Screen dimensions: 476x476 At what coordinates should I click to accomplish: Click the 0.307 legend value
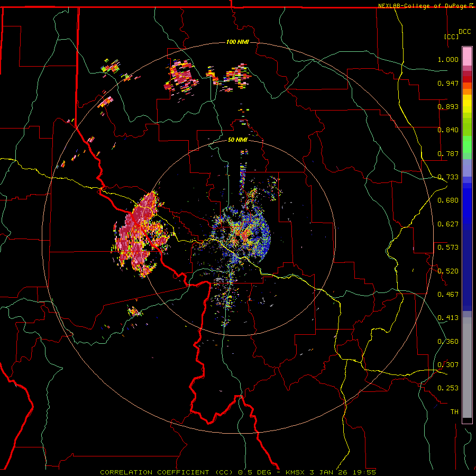[x=448, y=365]
